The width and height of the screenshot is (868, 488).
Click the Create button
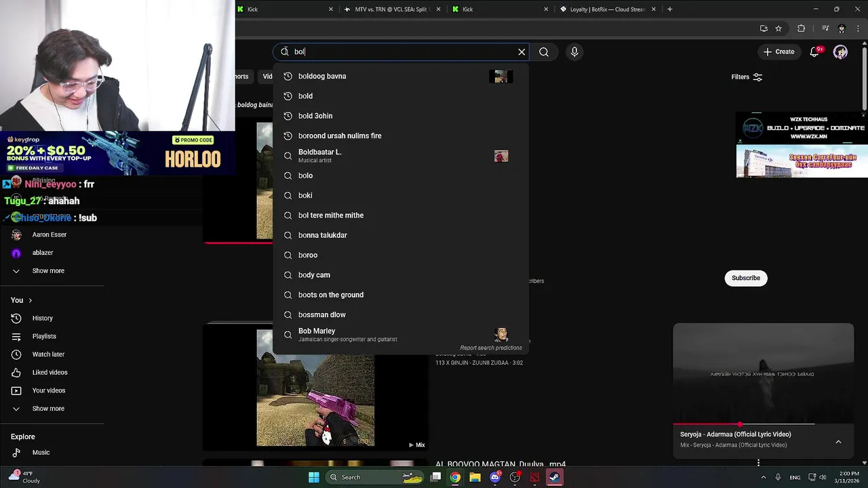point(778,52)
